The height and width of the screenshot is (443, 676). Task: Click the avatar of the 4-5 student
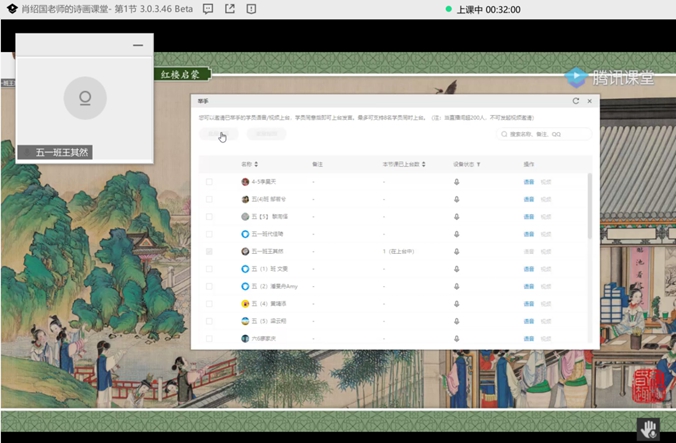click(x=245, y=182)
